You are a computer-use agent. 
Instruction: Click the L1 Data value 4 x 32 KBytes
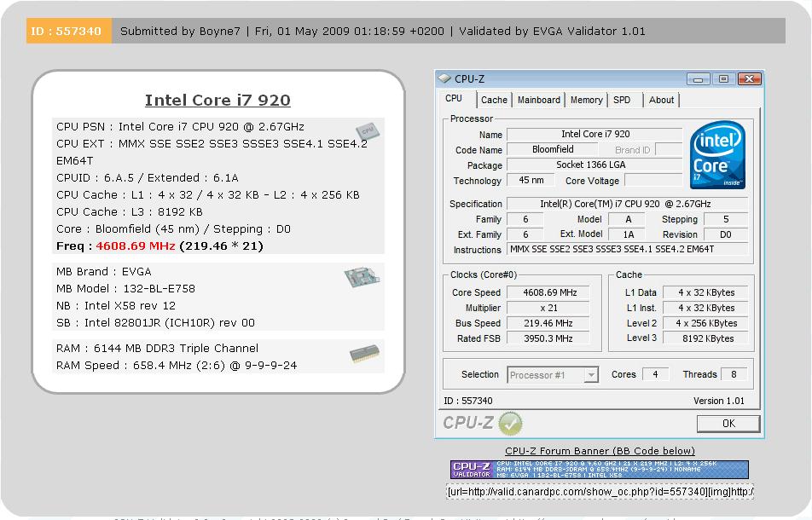(706, 292)
